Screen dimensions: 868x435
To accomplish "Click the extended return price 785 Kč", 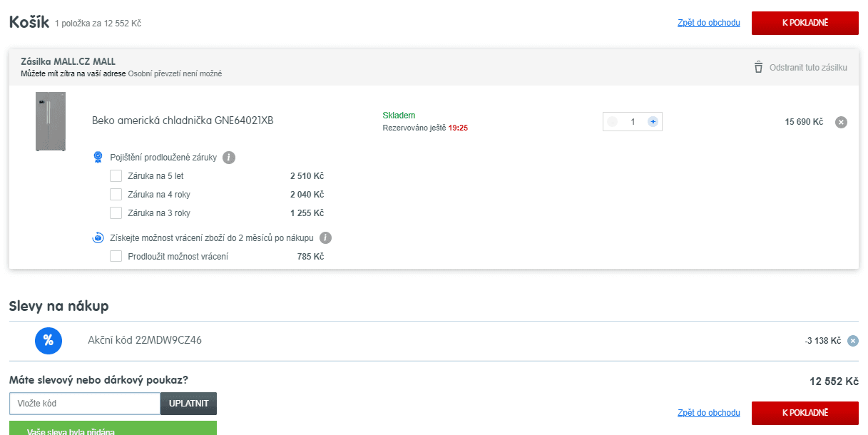I will tap(310, 256).
